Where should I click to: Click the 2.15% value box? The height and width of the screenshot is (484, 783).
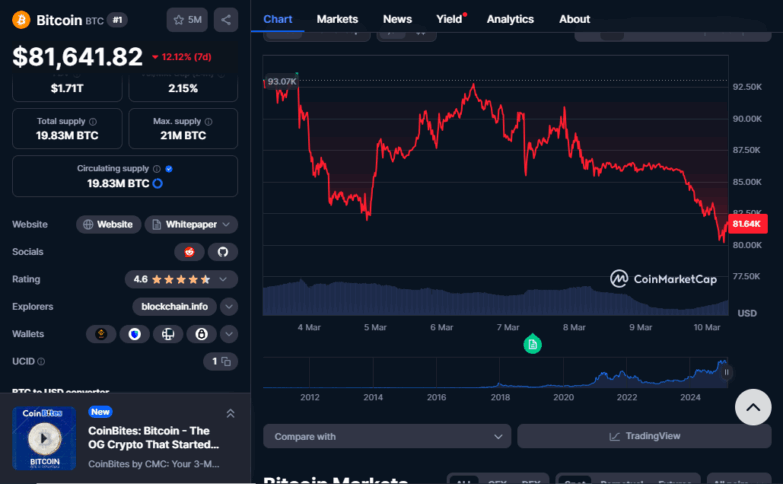[183, 88]
